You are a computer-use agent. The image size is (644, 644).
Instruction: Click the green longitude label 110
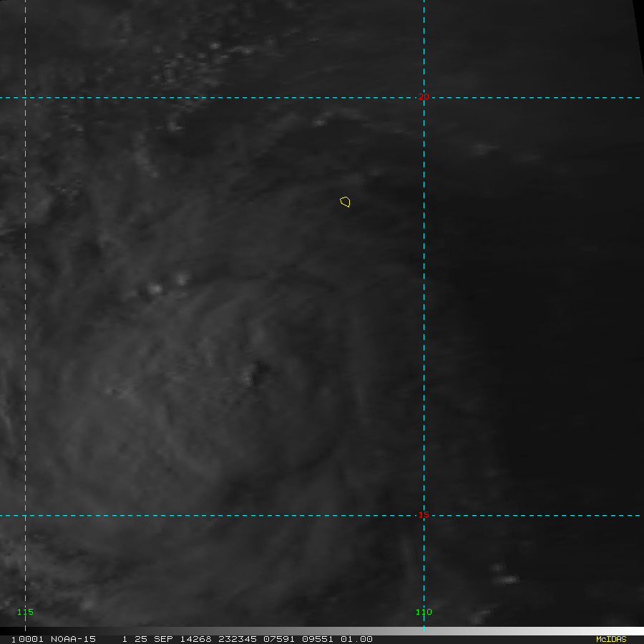[424, 612]
